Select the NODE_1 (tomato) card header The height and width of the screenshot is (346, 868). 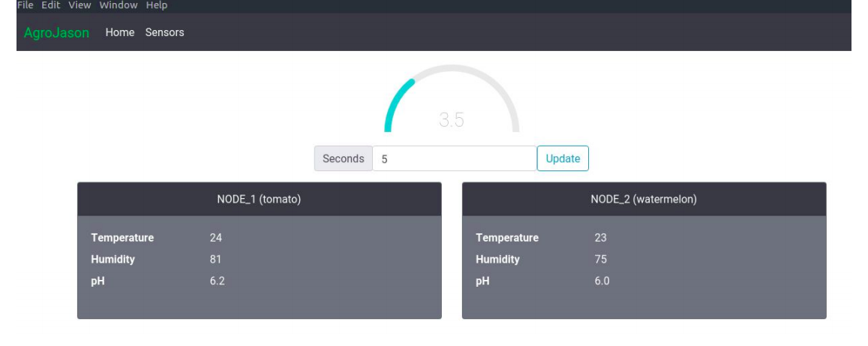click(259, 200)
